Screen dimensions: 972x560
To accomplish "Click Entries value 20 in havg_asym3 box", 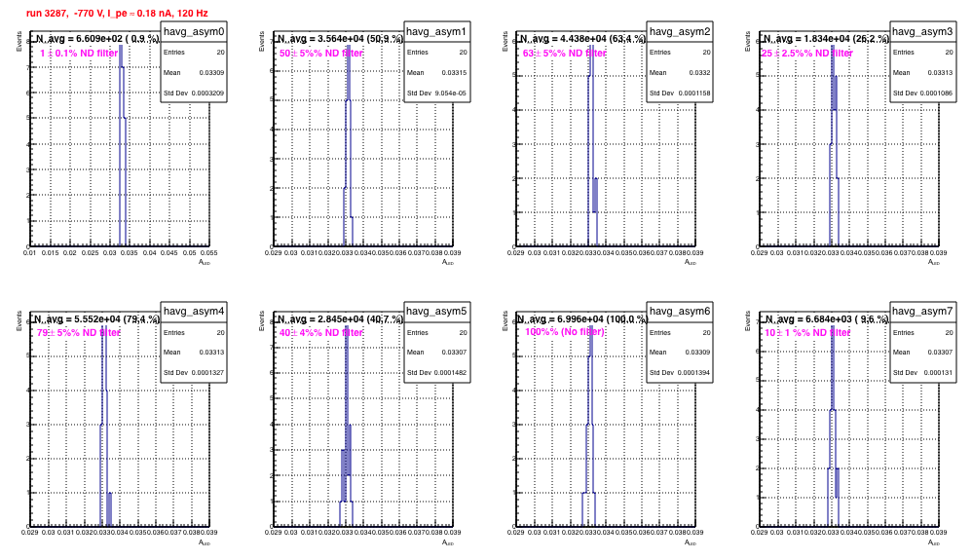I will click(949, 52).
